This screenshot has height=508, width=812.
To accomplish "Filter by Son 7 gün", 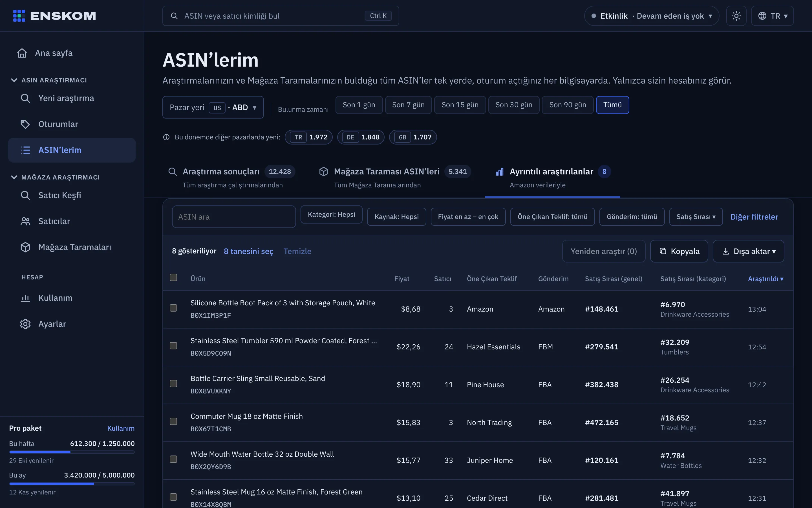I will pos(408,105).
